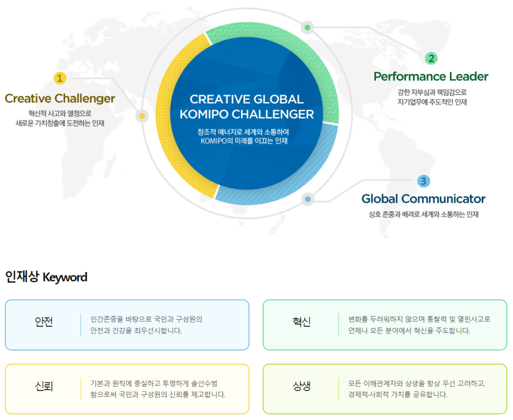Click the green dot on the ring
Screen dimensions: 513x420
(x=307, y=27)
